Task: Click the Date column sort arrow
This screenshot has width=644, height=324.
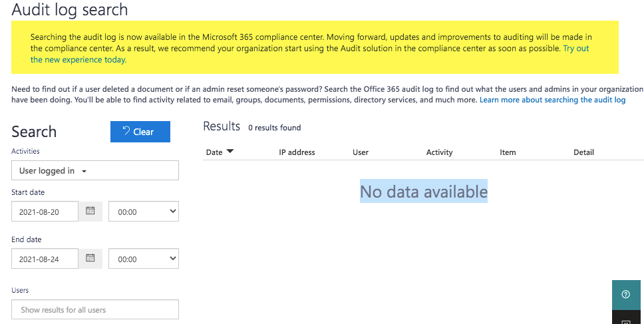Action: pyautogui.click(x=230, y=152)
